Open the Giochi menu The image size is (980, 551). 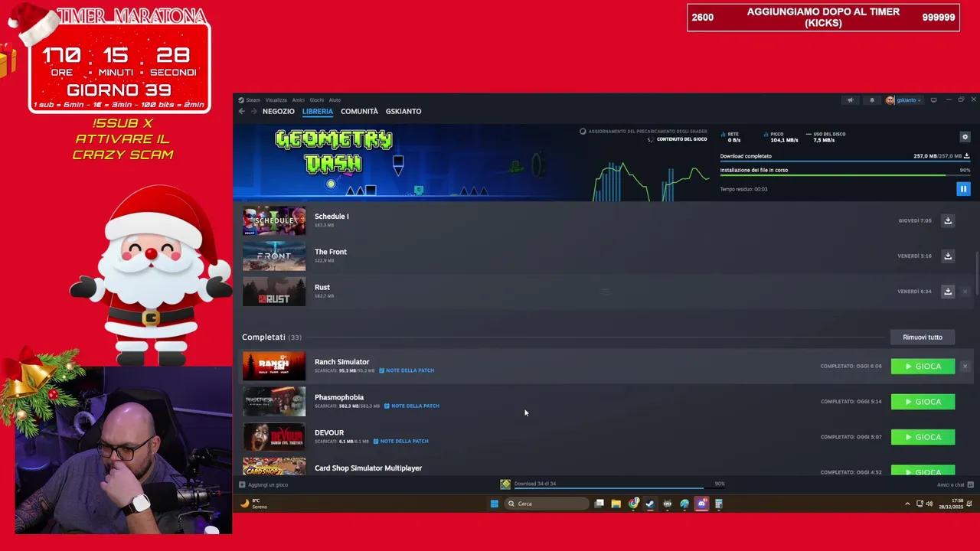click(x=316, y=100)
